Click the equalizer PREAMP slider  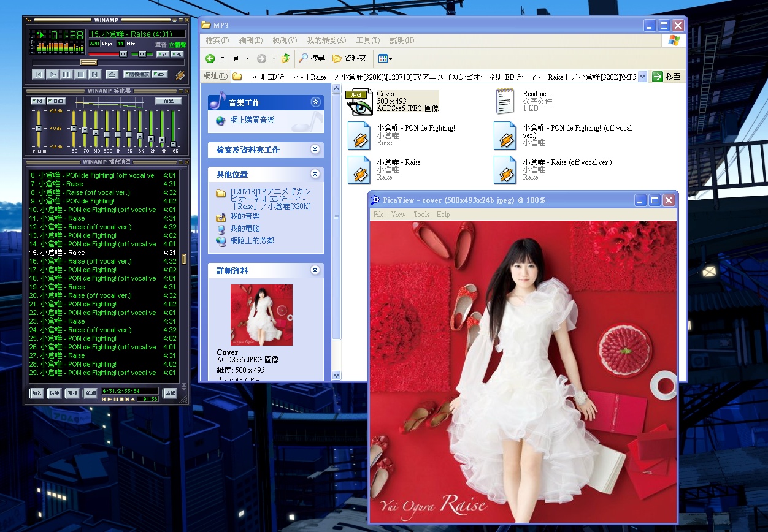[39, 129]
